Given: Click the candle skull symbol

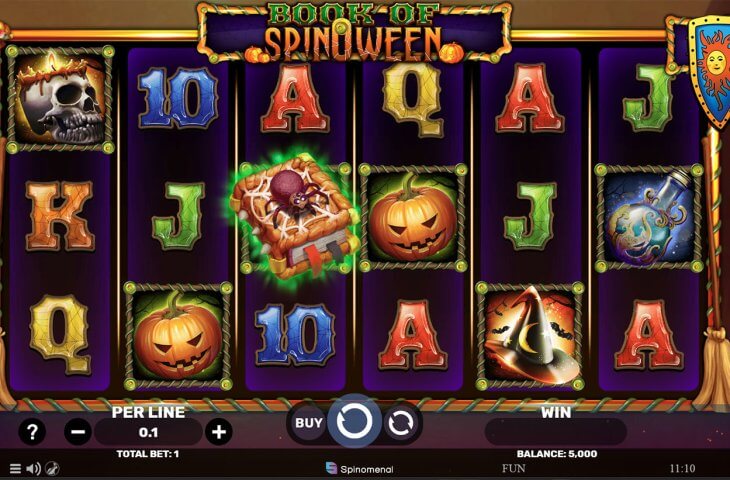Looking at the screenshot, I should pos(60,99).
